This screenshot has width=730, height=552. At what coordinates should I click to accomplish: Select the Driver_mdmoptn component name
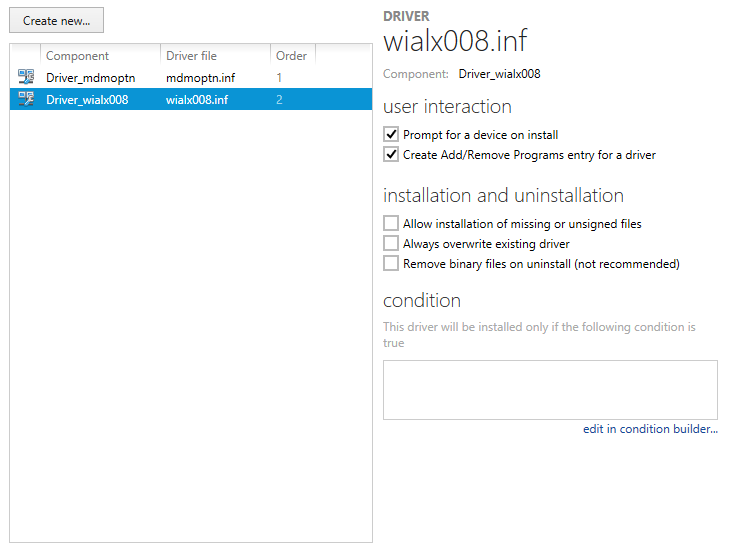90,77
